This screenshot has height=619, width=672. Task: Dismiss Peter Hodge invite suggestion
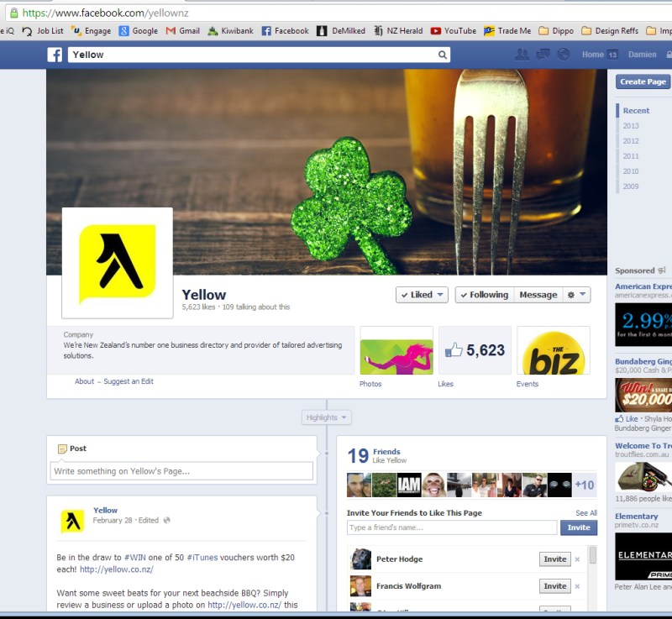pos(577,559)
